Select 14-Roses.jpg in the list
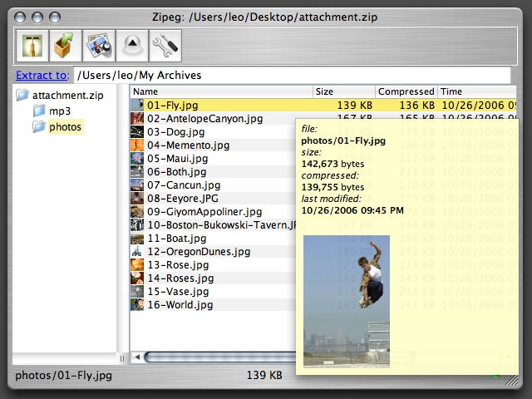The width and height of the screenshot is (532, 399). pyautogui.click(x=180, y=278)
